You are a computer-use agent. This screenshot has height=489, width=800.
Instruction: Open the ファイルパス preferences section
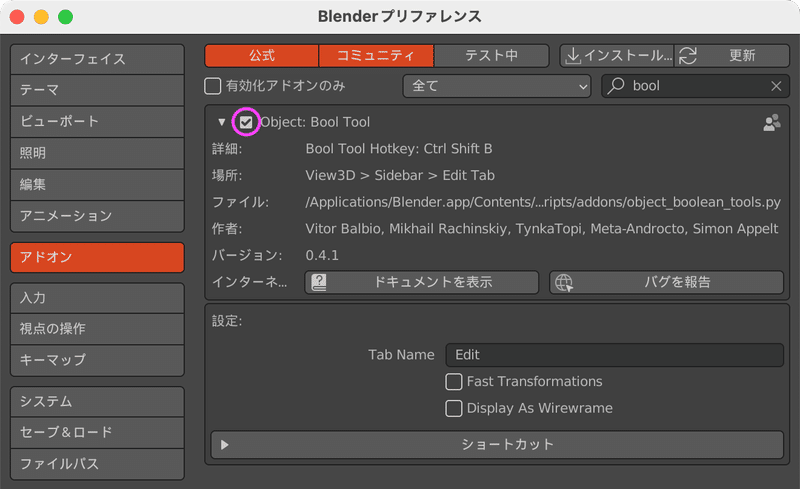pos(97,464)
